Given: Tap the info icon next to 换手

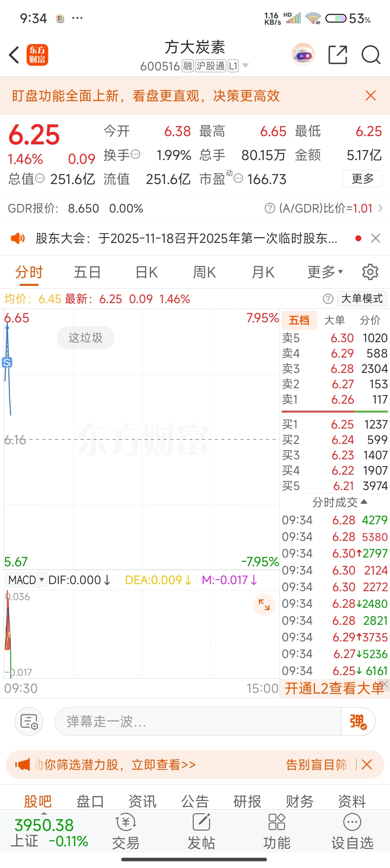Looking at the screenshot, I should point(135,154).
